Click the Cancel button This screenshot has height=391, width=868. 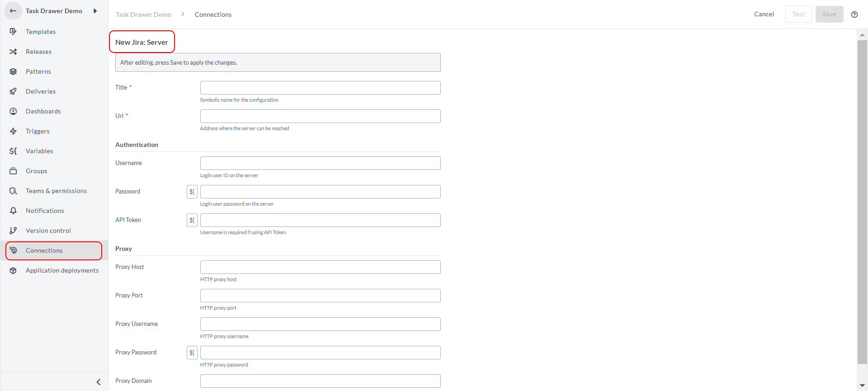tap(764, 14)
